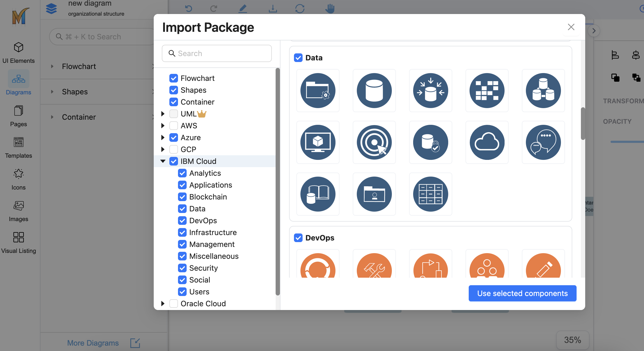The image size is (644, 351).
Task: Switch to the Icons sidebar tab
Action: (x=18, y=179)
